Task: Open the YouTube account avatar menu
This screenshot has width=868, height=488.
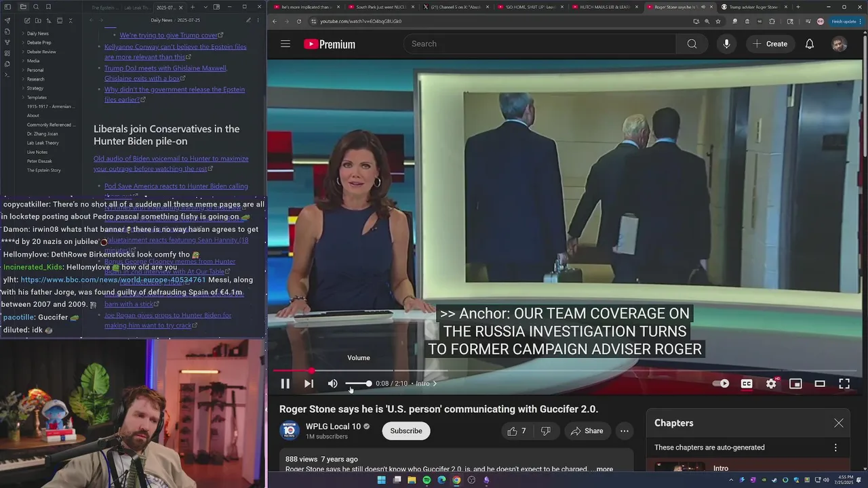Action: (x=840, y=44)
